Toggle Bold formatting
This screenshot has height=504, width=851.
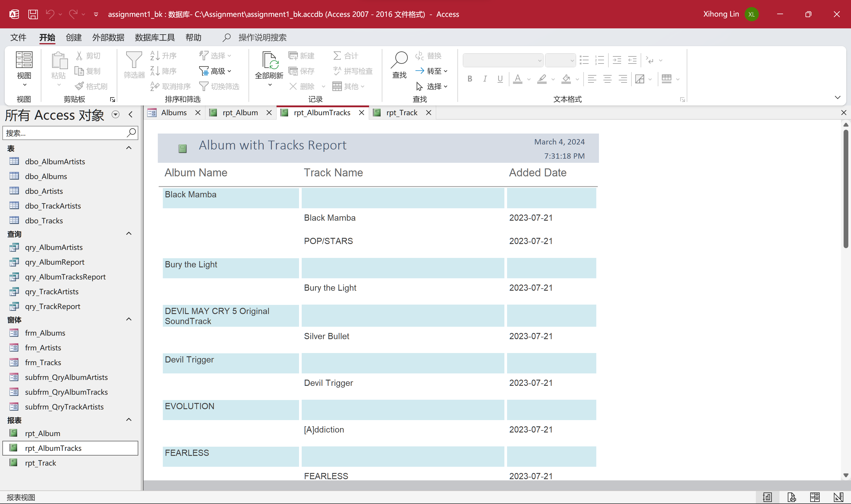(470, 79)
